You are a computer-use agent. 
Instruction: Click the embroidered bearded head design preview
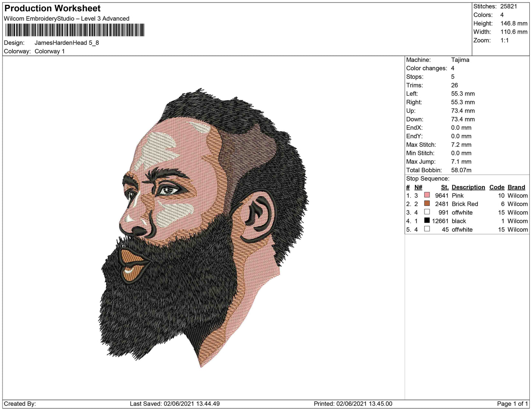[x=204, y=228]
